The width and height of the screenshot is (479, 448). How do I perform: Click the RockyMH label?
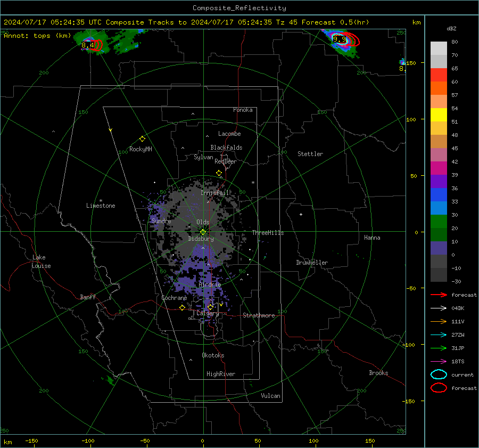click(141, 149)
